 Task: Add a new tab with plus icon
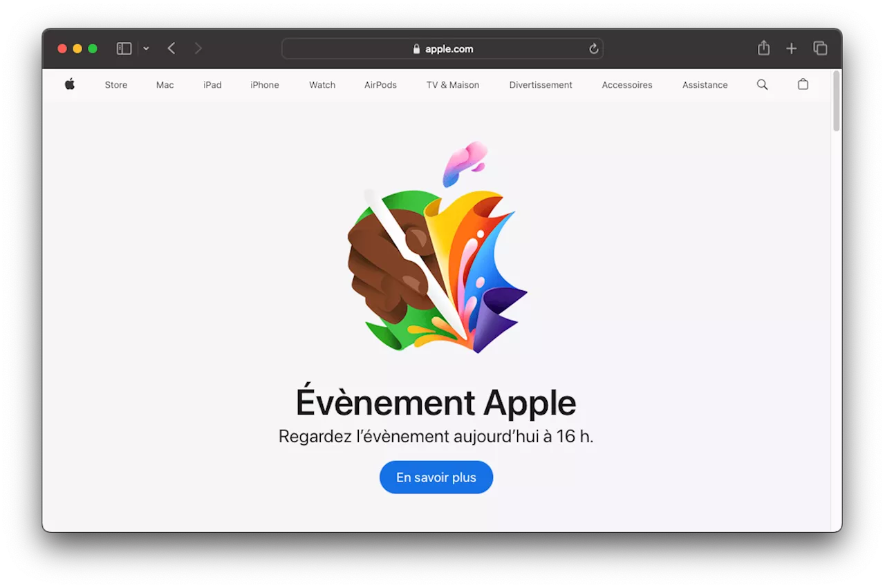pyautogui.click(x=792, y=48)
